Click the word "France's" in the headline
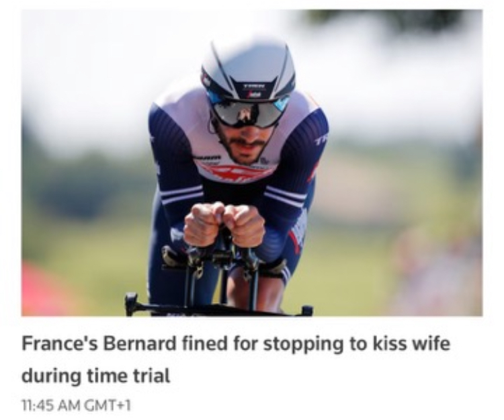Screen dimensions: 504x420 59,344
